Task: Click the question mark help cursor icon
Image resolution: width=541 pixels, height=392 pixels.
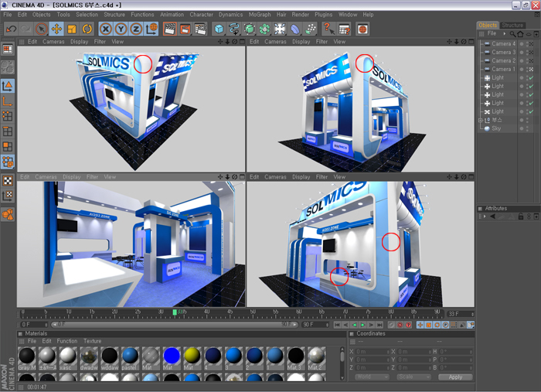Action: pyautogui.click(x=328, y=29)
